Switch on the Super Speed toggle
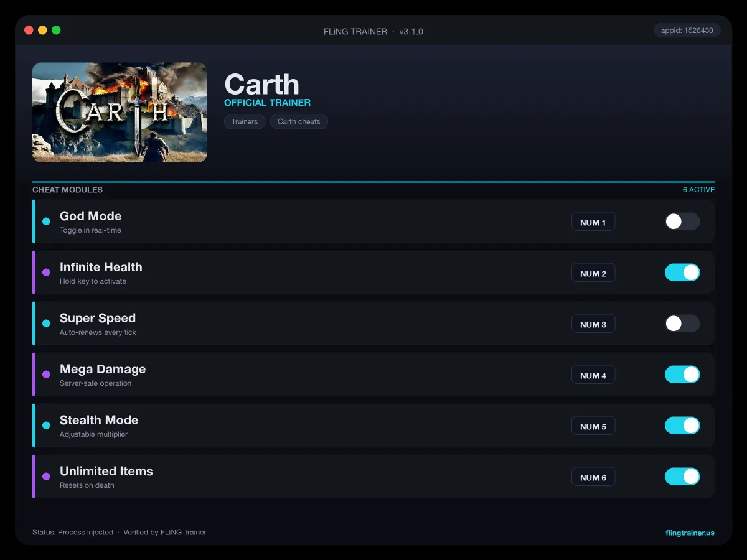This screenshot has width=747, height=560. pyautogui.click(x=682, y=324)
